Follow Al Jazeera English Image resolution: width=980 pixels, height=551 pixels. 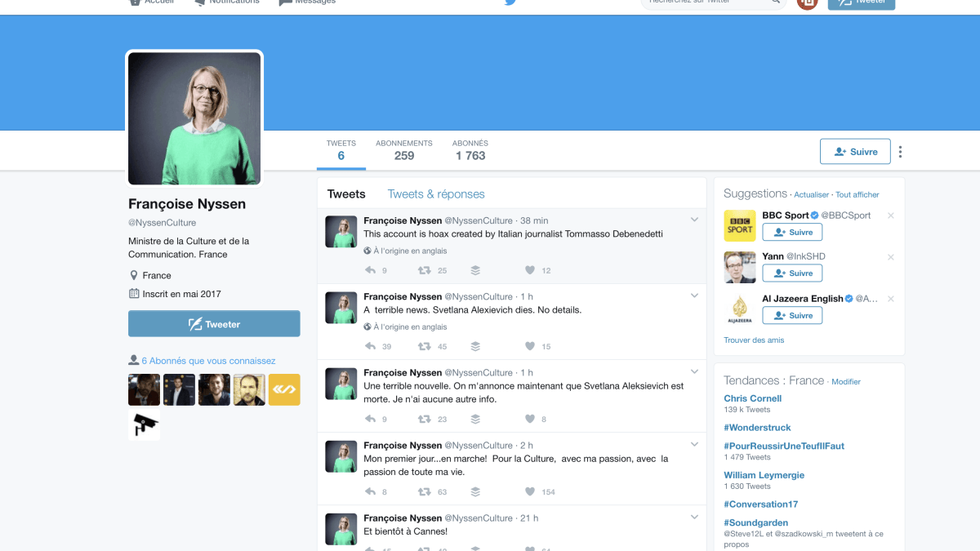[792, 316]
